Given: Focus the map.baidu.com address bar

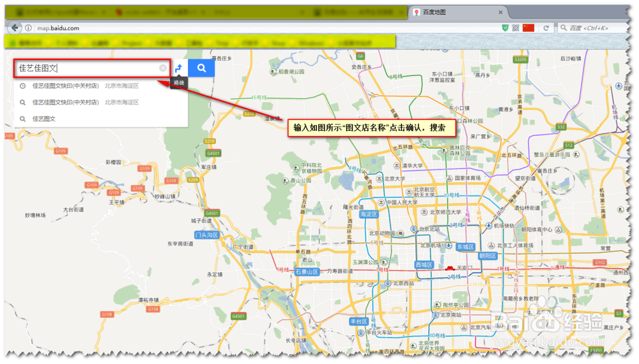Looking at the screenshot, I should click(x=261, y=28).
